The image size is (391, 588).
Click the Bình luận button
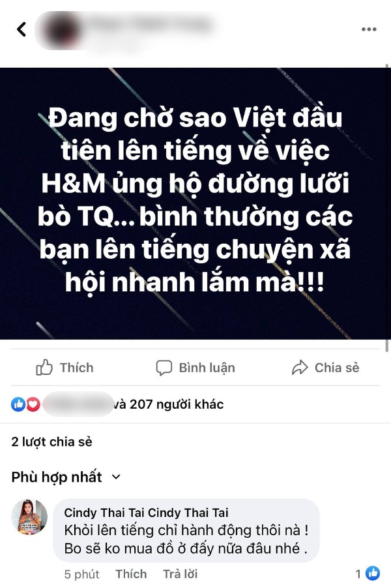coord(195,368)
